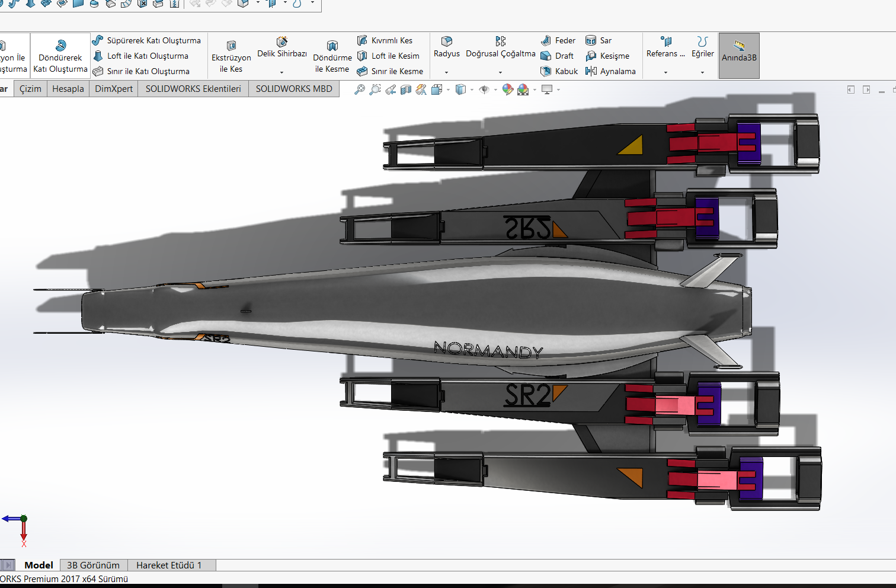Click Edit Appearance color ball icon
896x588 pixels.
[507, 90]
